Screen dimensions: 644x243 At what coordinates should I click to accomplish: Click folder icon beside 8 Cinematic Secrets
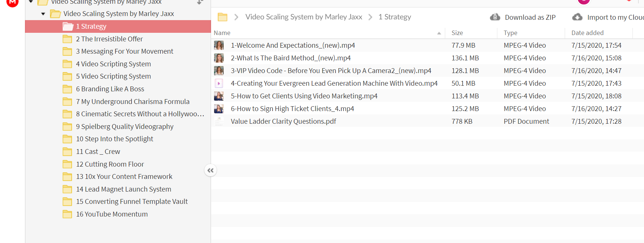click(x=67, y=114)
